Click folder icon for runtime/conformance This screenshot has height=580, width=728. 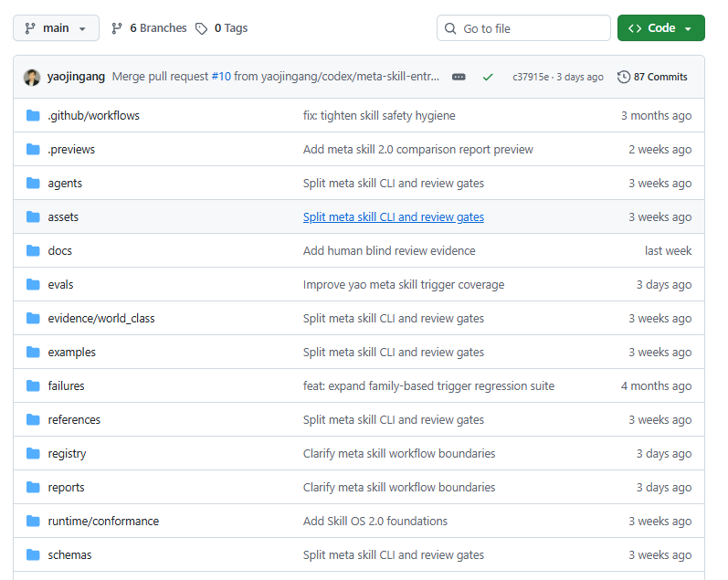click(33, 521)
